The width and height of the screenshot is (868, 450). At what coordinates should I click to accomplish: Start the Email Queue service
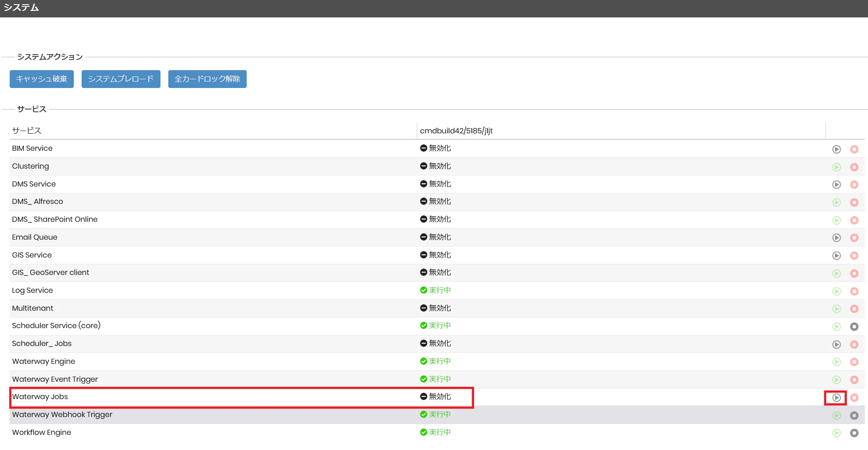click(x=836, y=237)
